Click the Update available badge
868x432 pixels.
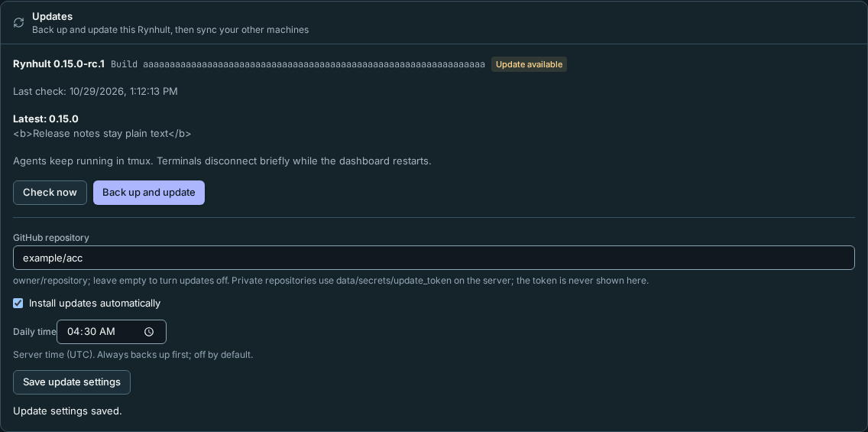click(529, 64)
